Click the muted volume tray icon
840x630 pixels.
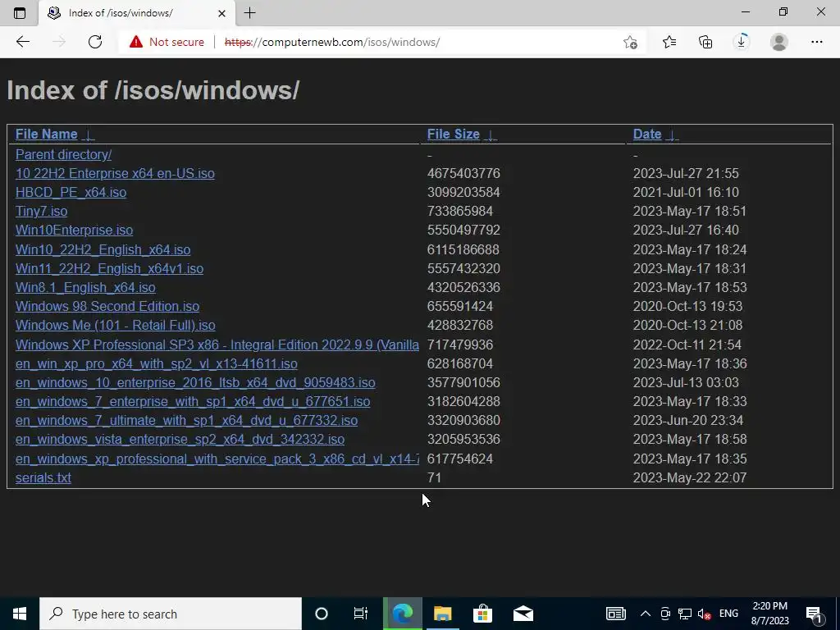704,614
